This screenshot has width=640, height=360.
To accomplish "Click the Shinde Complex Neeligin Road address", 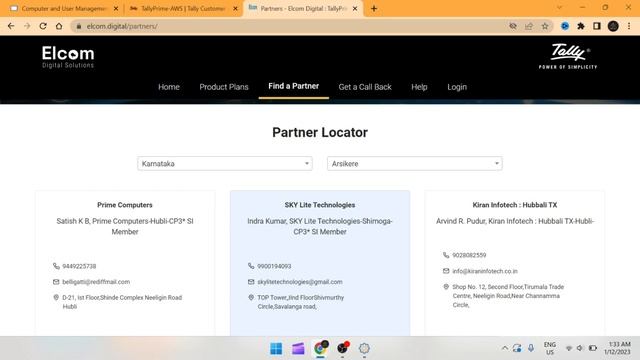I will [122, 302].
